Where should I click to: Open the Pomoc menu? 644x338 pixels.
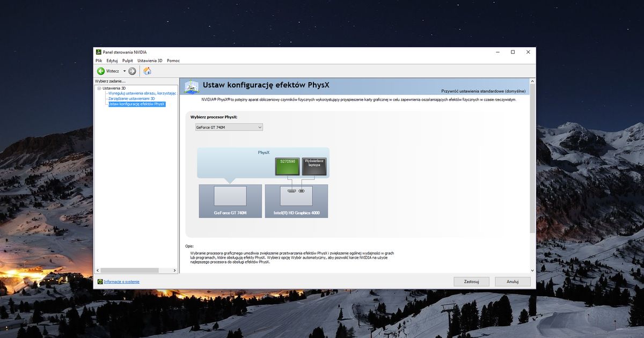click(173, 60)
